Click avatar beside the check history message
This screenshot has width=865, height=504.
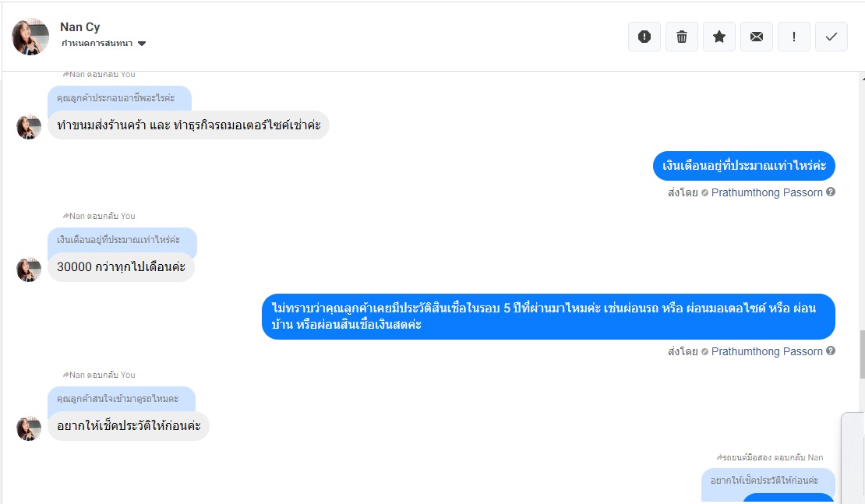pyautogui.click(x=29, y=428)
